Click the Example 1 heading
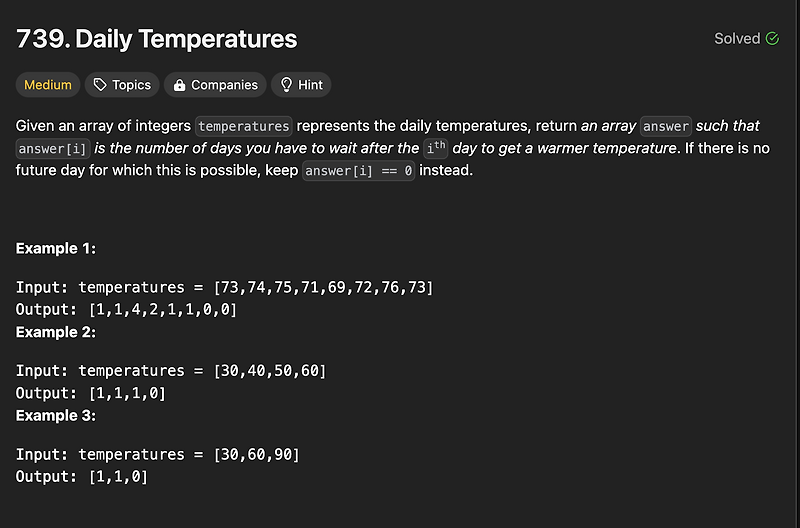Viewport: 800px width, 528px height. tap(56, 248)
